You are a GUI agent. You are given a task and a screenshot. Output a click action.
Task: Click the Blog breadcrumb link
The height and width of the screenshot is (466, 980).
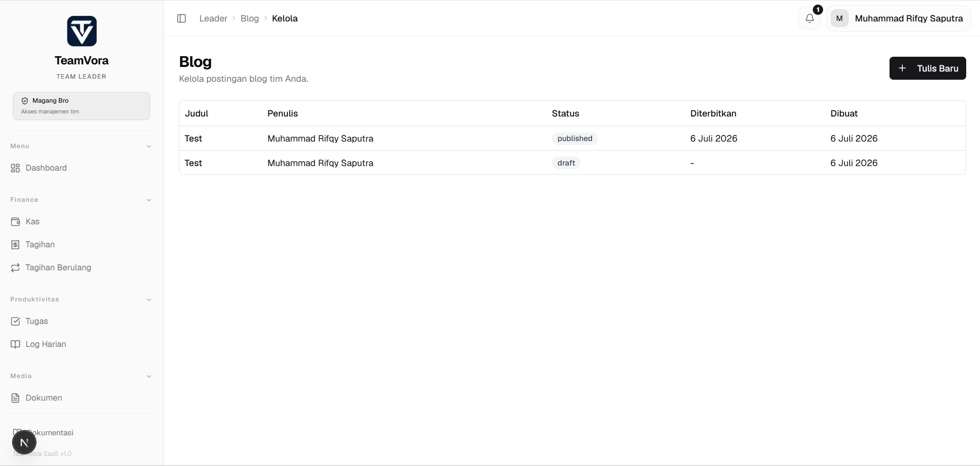point(249,18)
